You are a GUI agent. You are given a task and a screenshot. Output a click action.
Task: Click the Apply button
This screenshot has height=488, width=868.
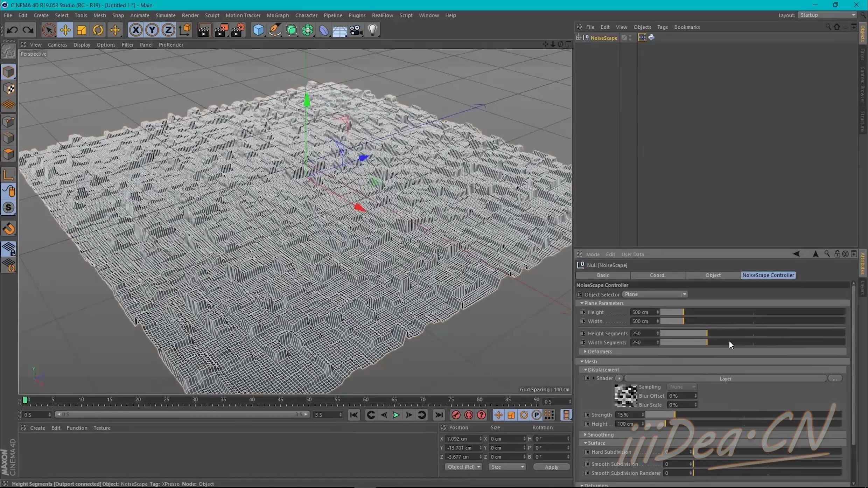[x=551, y=467]
